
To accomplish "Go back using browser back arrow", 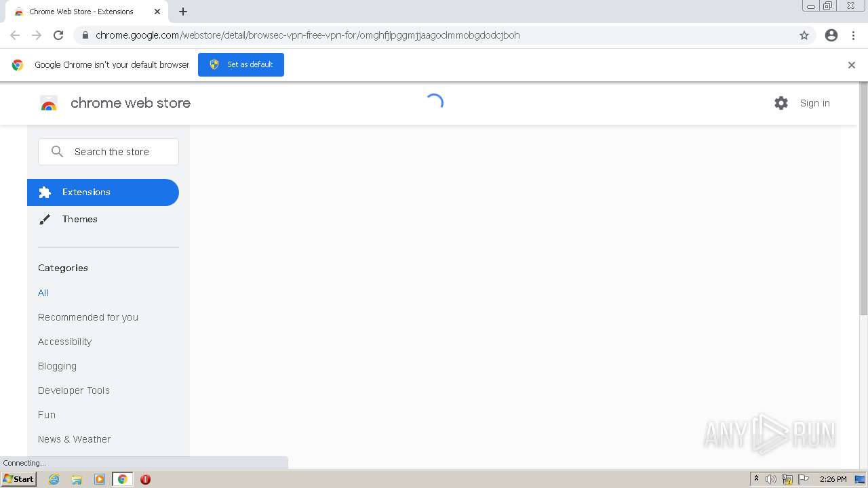I will click(15, 35).
